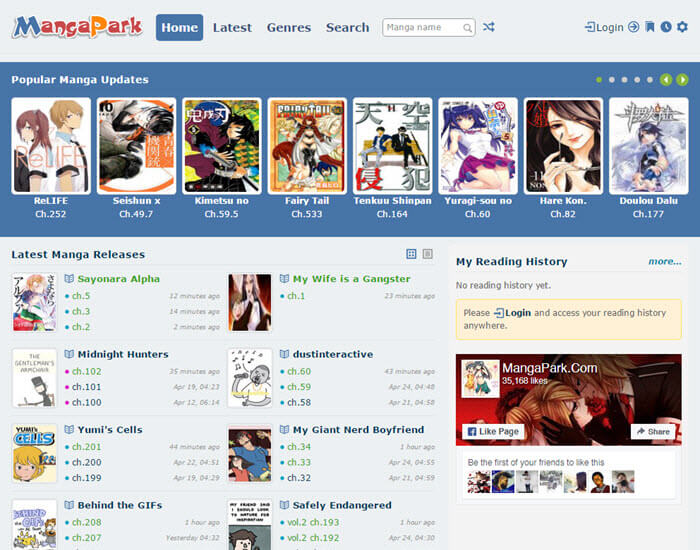The image size is (700, 550).
Task: Open MangaPark.Com Facebook page title
Action: (x=550, y=368)
